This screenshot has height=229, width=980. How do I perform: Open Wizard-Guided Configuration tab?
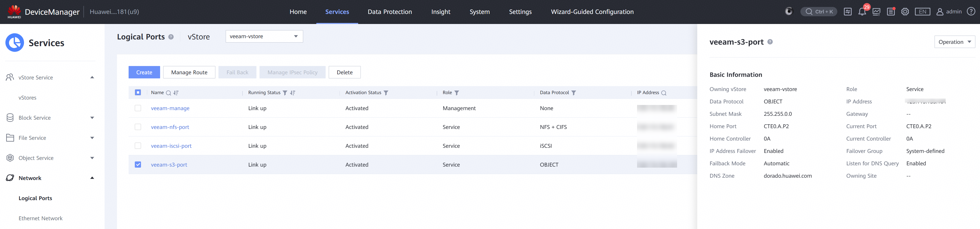592,12
